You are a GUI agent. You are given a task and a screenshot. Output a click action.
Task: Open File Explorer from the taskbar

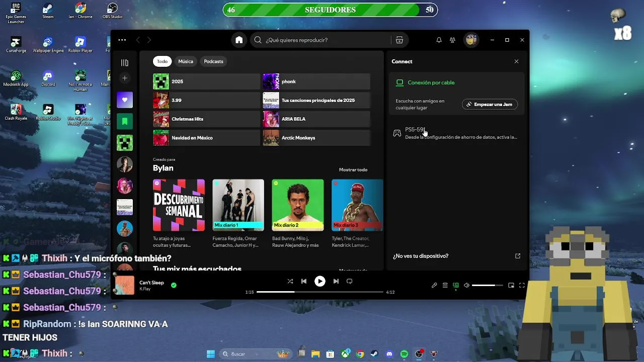click(315, 354)
